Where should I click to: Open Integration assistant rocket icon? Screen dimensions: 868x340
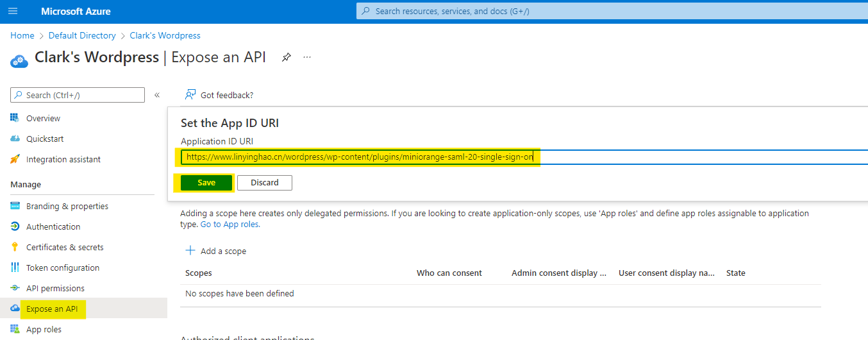(15, 159)
